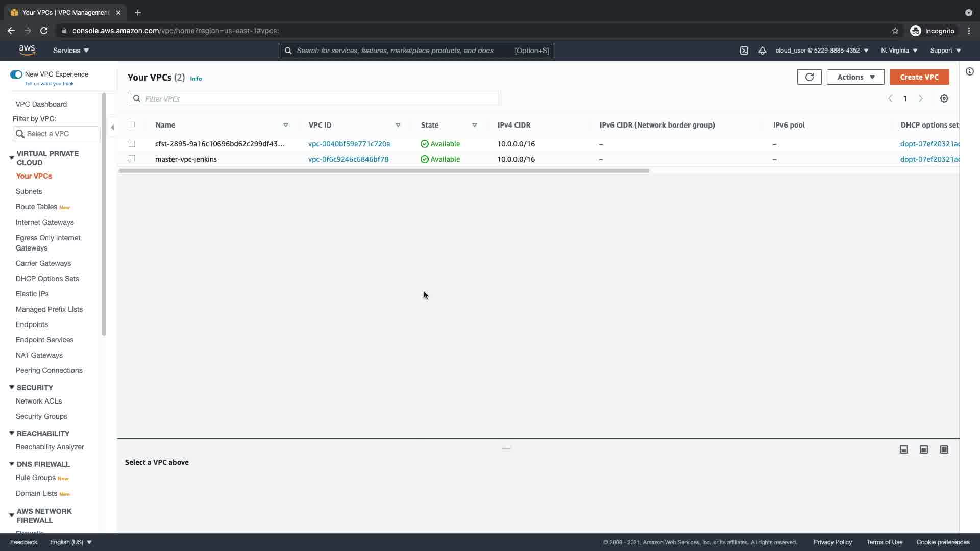980x551 pixels.
Task: Open AWS CloudShell icon in header
Action: (x=744, y=51)
